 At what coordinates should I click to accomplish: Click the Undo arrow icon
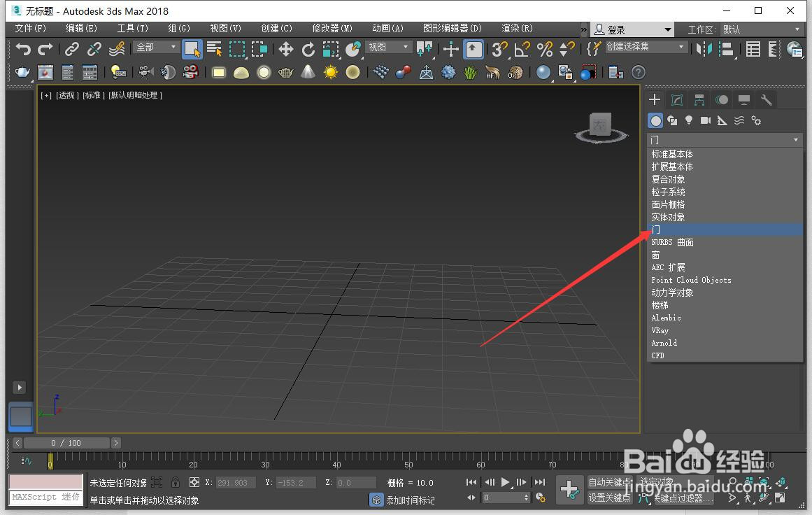click(x=23, y=49)
